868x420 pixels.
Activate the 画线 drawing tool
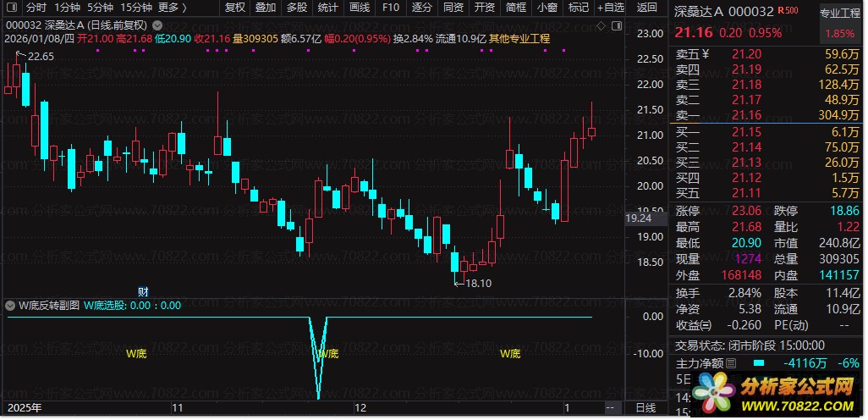(360, 8)
